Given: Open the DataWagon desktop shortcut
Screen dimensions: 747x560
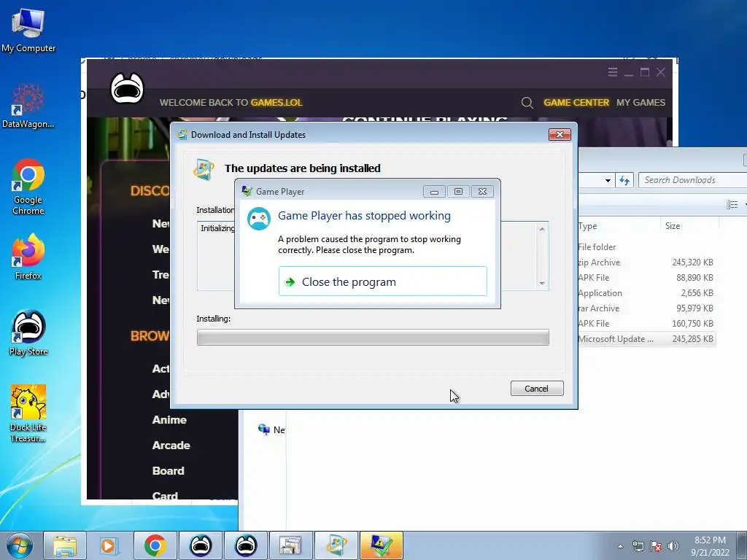Looking at the screenshot, I should pos(28,106).
